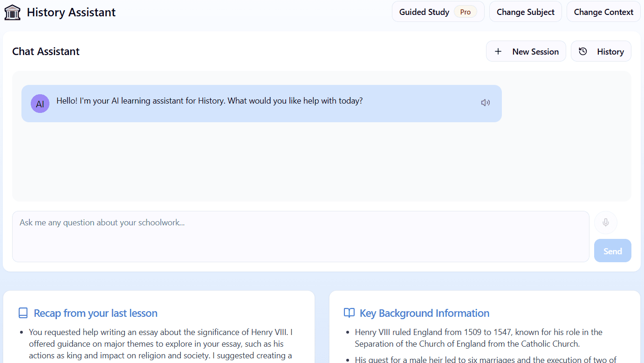The height and width of the screenshot is (363, 644).
Task: Click the Recap from your last lesson heading
Action: pyautogui.click(x=95, y=313)
